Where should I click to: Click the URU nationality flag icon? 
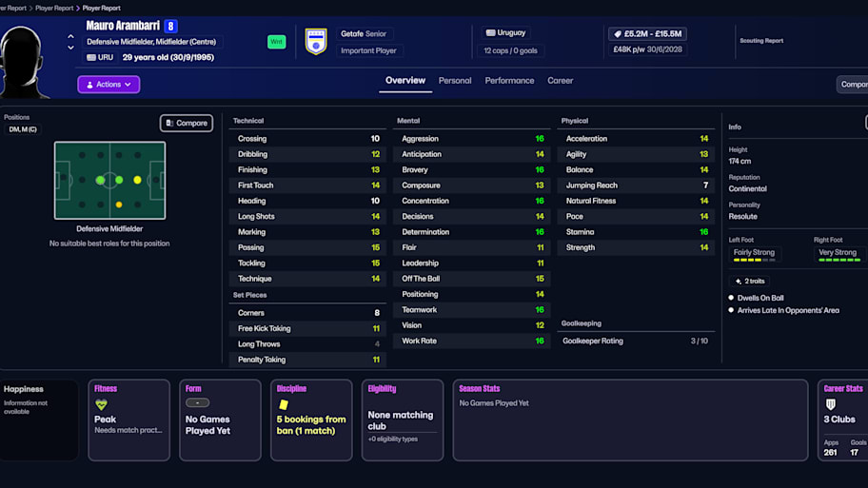pos(91,57)
